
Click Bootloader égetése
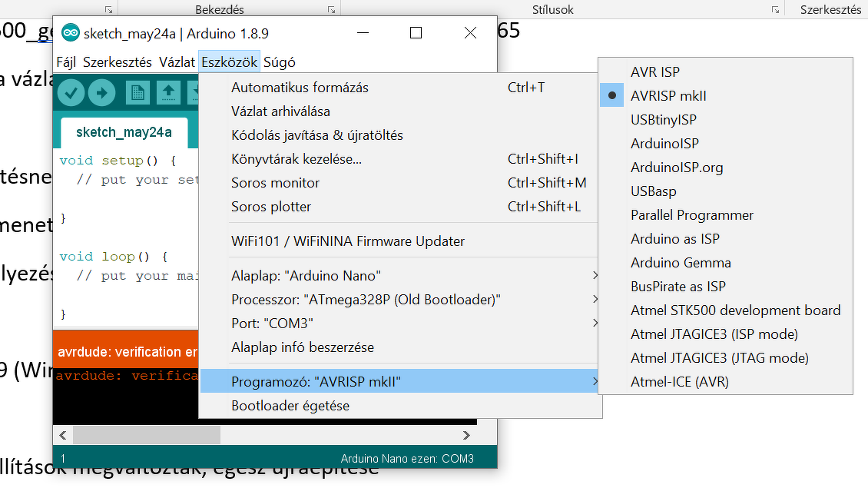[399, 406]
